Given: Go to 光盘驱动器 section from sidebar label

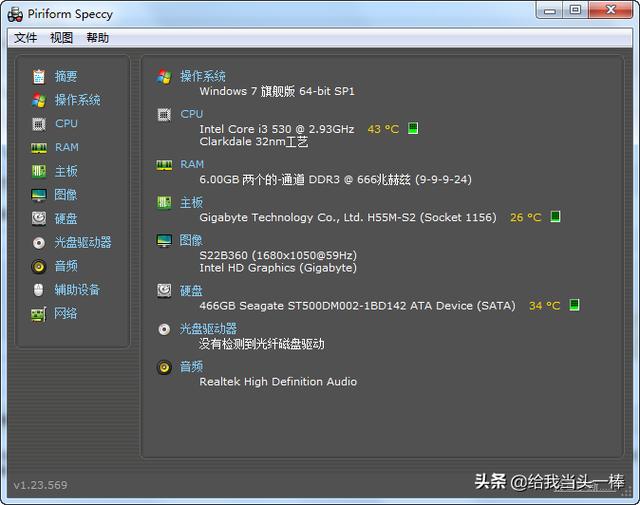Looking at the screenshot, I should 83,242.
